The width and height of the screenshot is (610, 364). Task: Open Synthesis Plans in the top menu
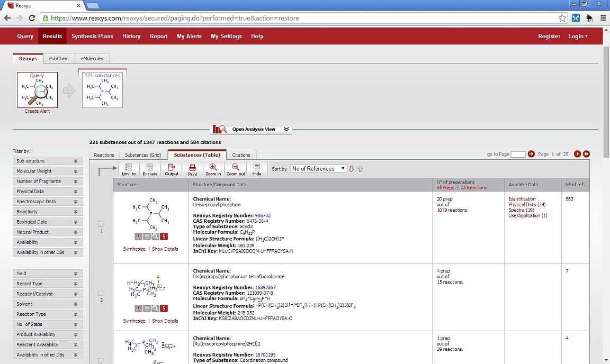click(x=92, y=36)
